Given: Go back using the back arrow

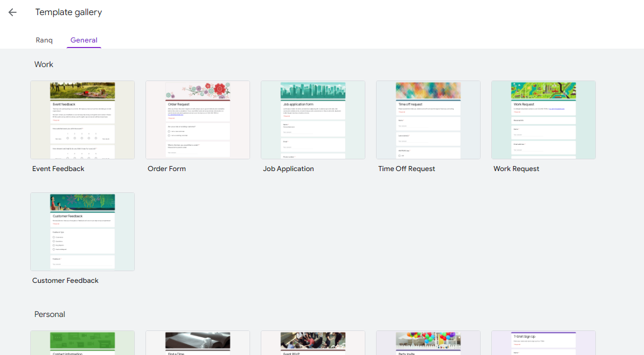Looking at the screenshot, I should (13, 12).
